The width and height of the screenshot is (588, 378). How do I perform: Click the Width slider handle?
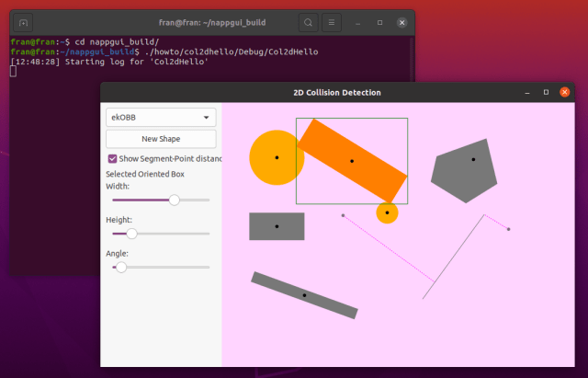(175, 200)
